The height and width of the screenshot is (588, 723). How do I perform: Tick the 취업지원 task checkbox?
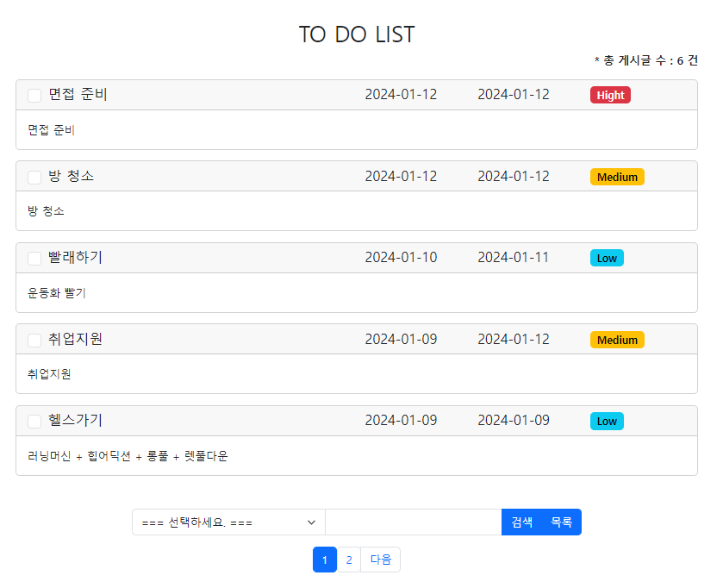[34, 340]
